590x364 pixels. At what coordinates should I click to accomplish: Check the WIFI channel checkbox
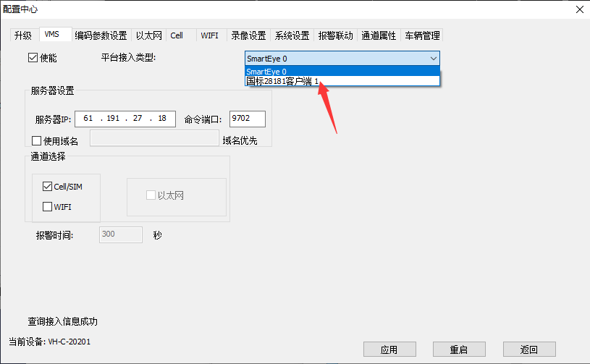coord(48,207)
